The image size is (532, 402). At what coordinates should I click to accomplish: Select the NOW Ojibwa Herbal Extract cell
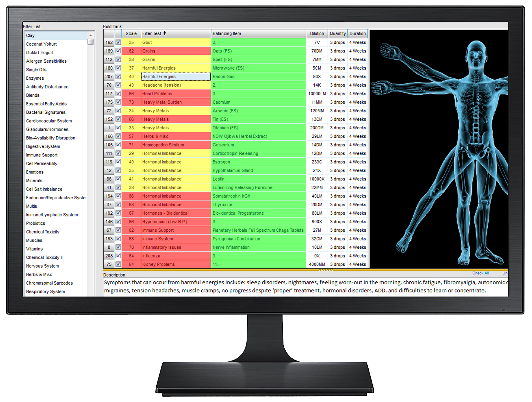coord(258,136)
